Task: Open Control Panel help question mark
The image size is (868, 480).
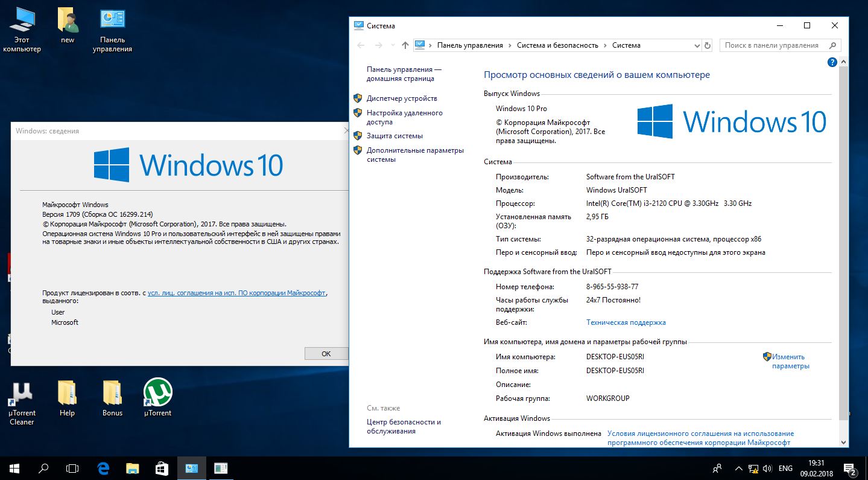Action: (x=832, y=62)
